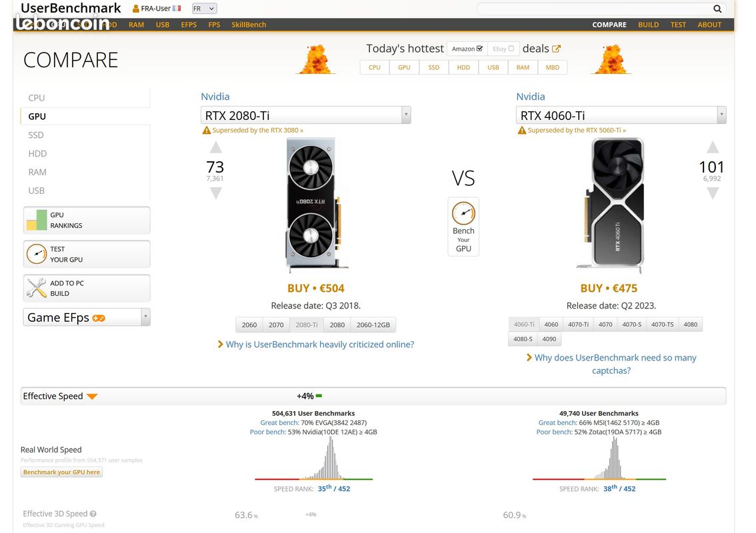Click the ADD TO PC BUILD tools icon
756x533 pixels.
37,288
